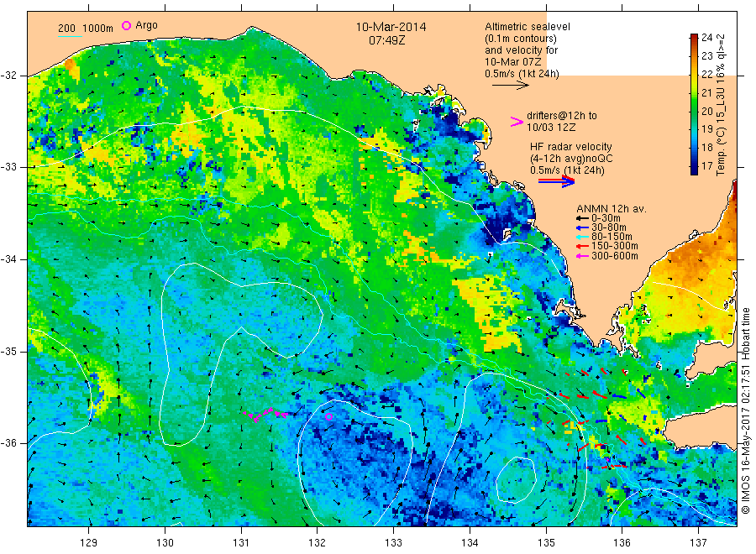Click the altimetric velocity reference arrow
The height and width of the screenshot is (554, 756).
coord(511,86)
